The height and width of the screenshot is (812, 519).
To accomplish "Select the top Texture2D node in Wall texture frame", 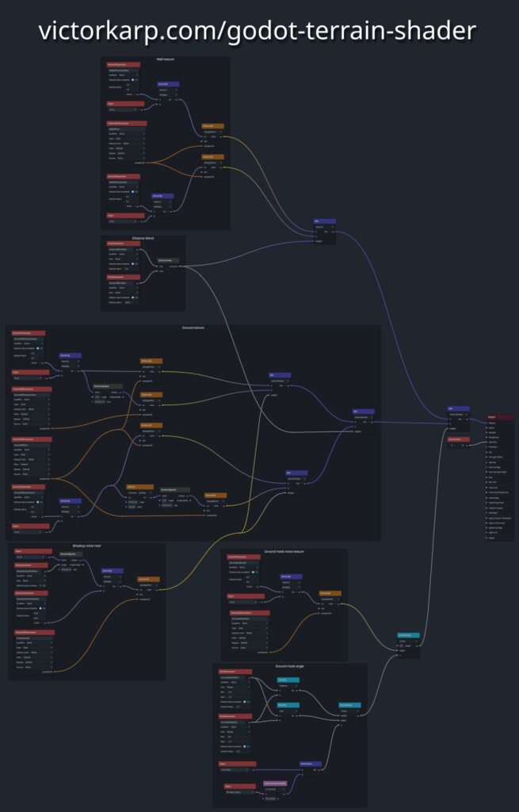I will click(212, 126).
